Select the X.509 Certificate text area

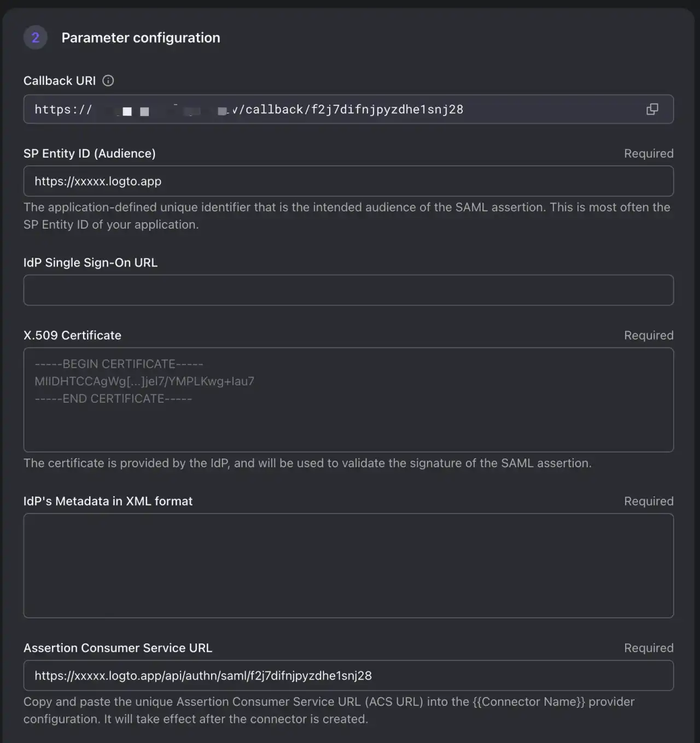[x=348, y=400]
